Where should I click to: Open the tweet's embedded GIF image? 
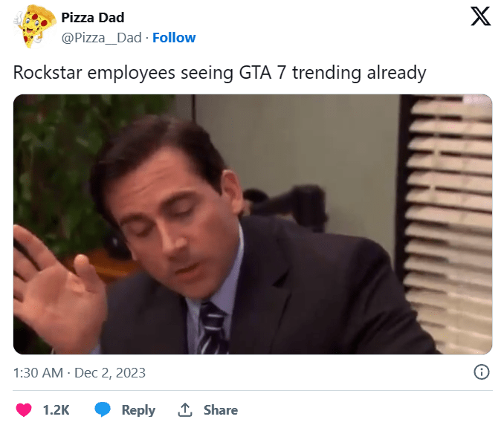[x=253, y=224]
